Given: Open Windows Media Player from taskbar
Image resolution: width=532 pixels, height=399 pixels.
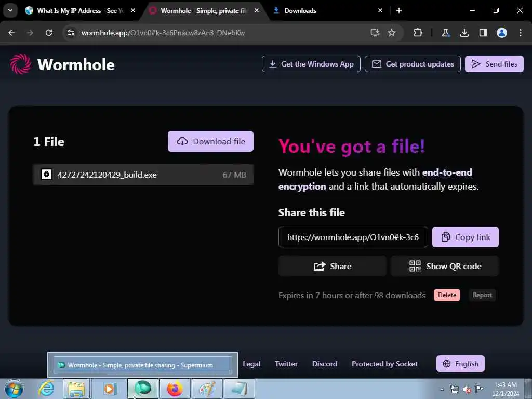Looking at the screenshot, I should click(109, 389).
